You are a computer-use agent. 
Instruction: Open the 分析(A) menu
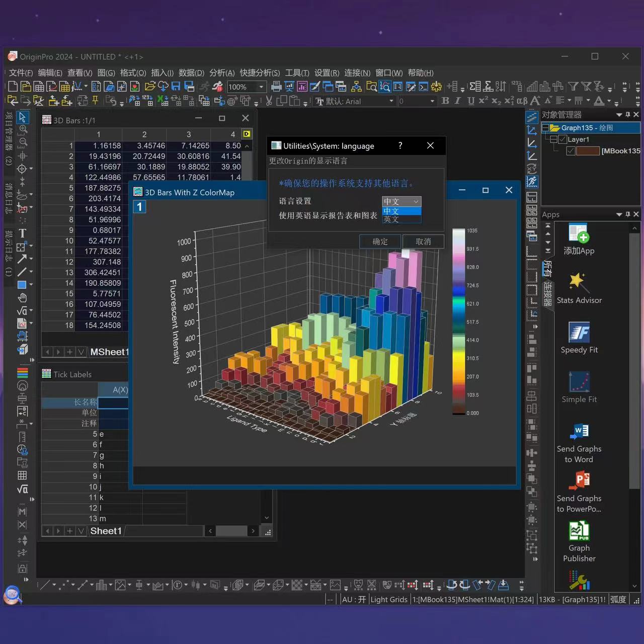(x=222, y=73)
